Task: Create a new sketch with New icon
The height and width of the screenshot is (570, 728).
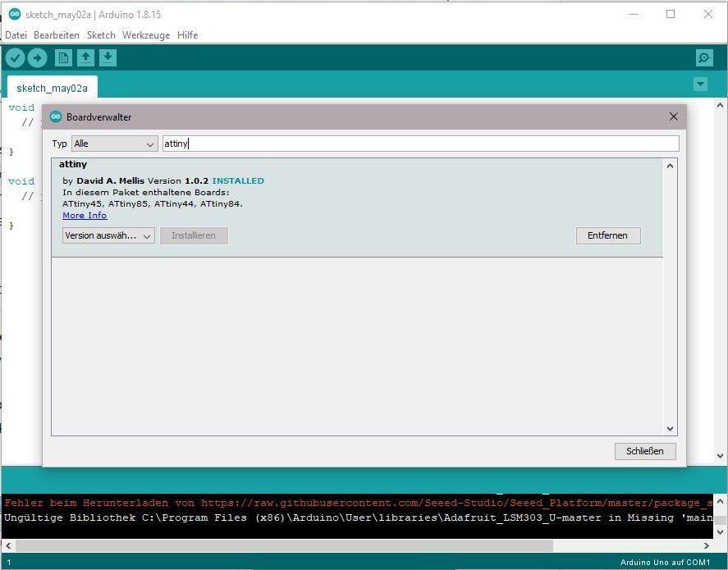Action: tap(63, 58)
